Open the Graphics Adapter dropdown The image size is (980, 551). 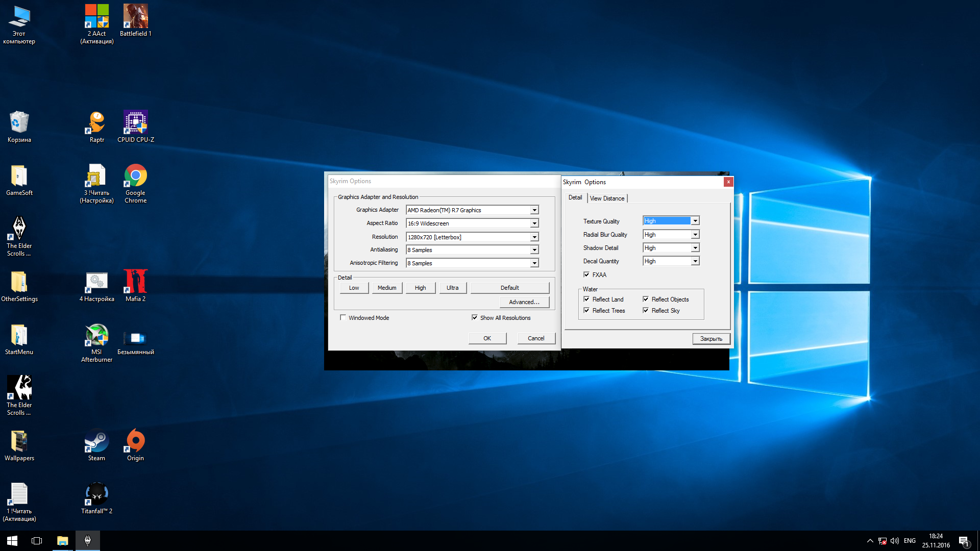click(x=472, y=210)
